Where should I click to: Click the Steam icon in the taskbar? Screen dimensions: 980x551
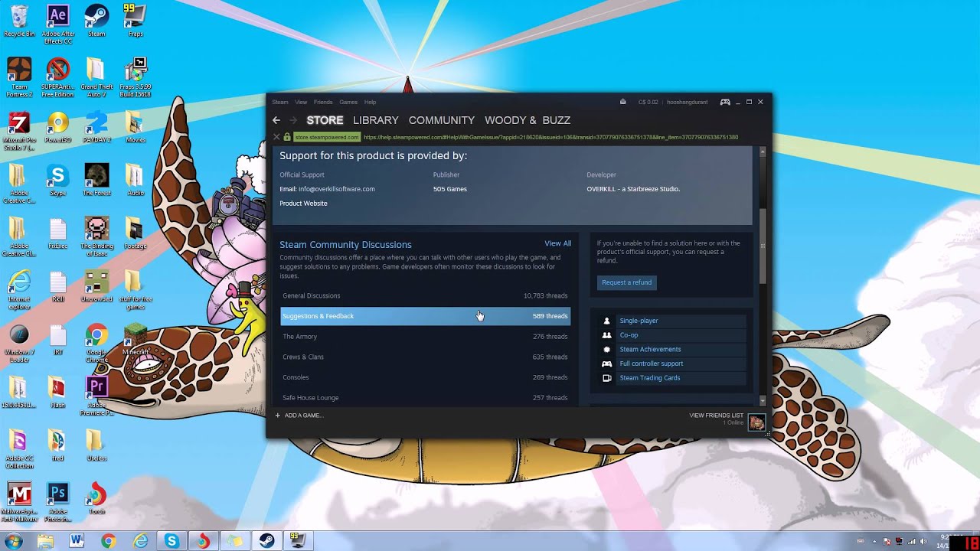click(266, 541)
